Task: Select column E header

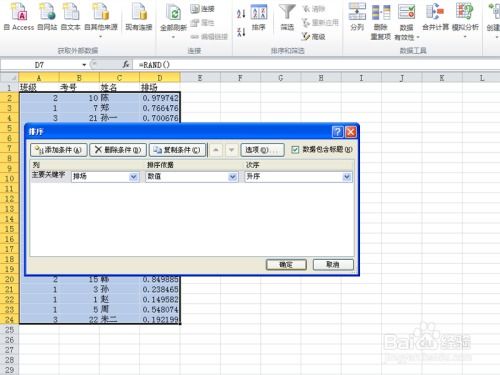Action: [200, 78]
